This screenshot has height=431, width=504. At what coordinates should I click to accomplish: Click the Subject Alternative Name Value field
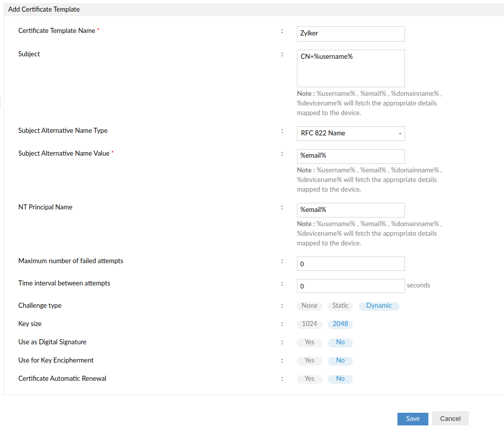tap(351, 156)
